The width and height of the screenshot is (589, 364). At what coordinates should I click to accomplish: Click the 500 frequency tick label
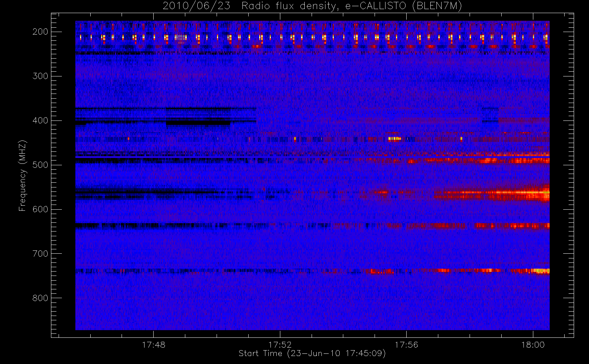[x=40, y=165]
